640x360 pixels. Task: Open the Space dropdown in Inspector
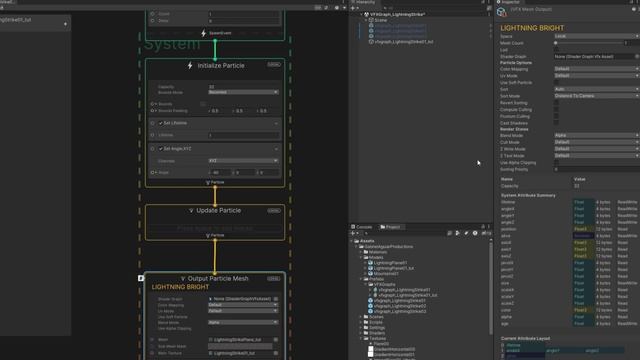(597, 36)
